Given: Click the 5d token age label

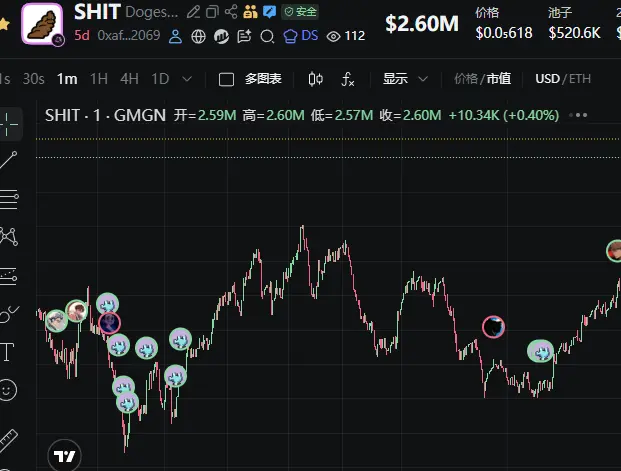Looking at the screenshot, I should click(x=82, y=36).
